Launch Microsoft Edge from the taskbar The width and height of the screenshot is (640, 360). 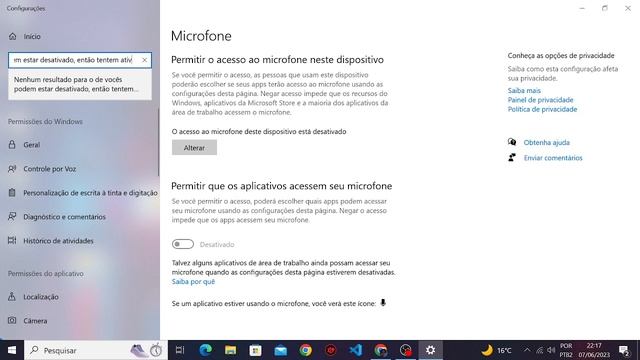(206, 350)
